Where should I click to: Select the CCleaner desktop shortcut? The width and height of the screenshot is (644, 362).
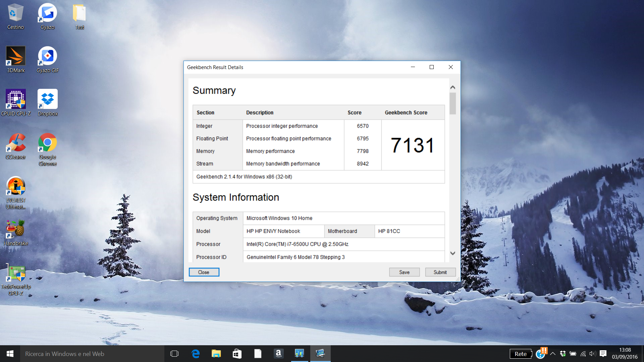point(16,146)
